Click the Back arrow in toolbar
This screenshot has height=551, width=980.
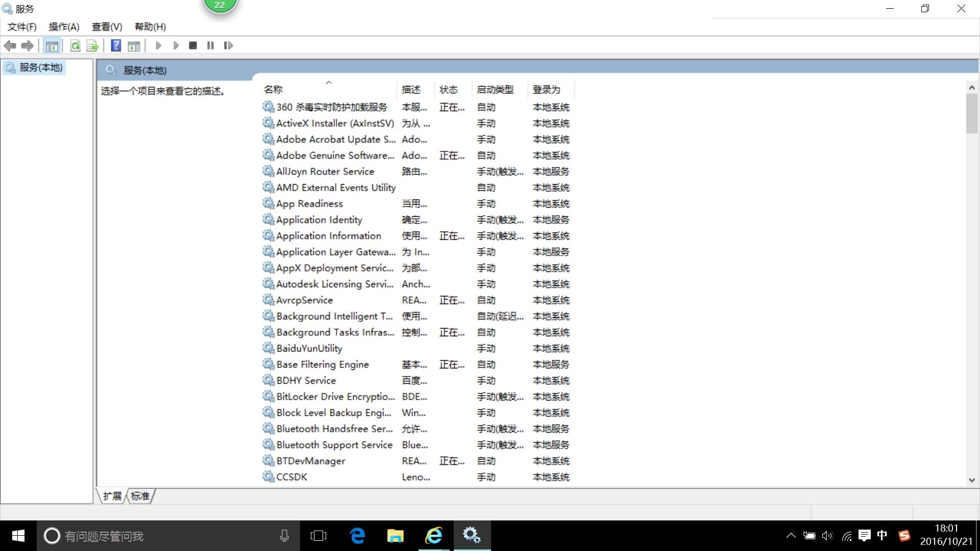[x=10, y=46]
